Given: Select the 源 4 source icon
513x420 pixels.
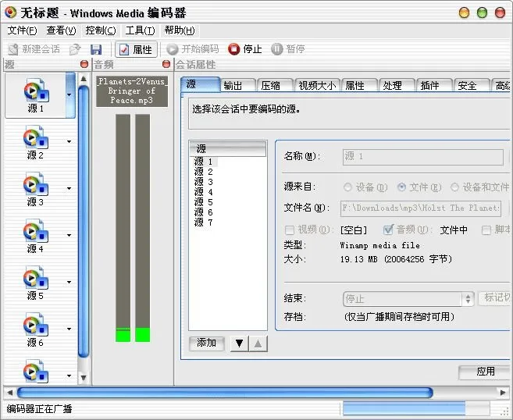Looking at the screenshot, I should 36,231.
